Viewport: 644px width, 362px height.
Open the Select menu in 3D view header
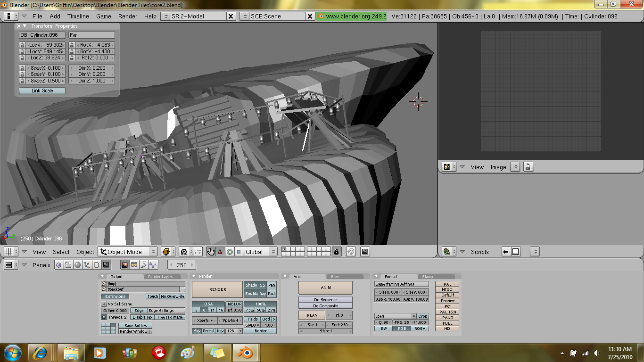tap(61, 252)
